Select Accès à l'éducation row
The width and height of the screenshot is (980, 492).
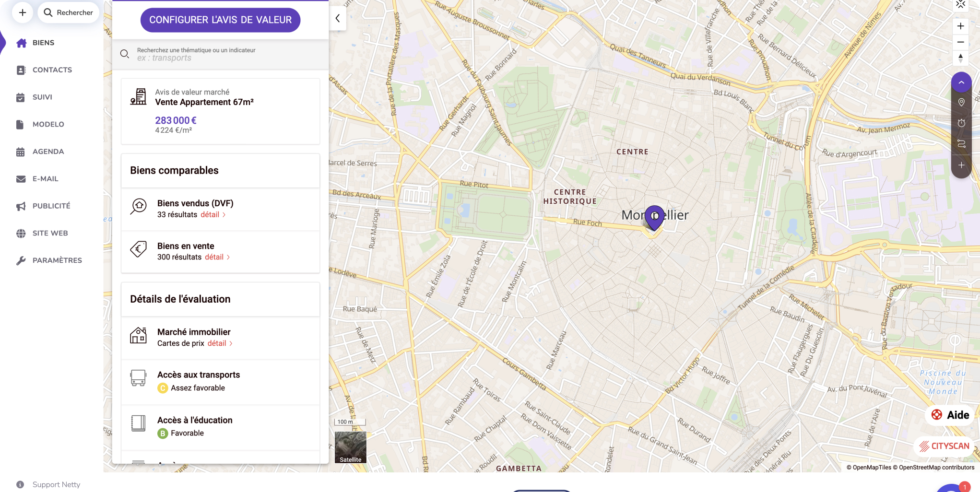220,427
